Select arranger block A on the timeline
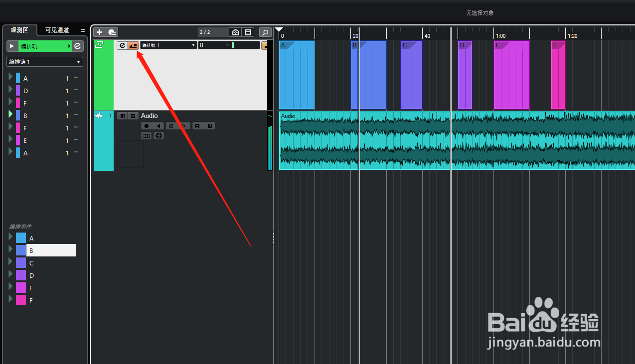This screenshot has width=635, height=364. coord(297,75)
